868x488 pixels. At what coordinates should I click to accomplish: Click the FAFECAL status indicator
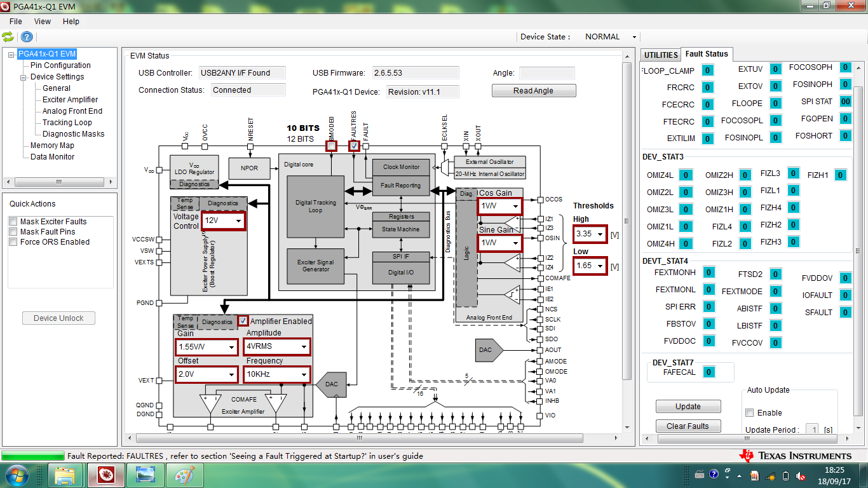[x=709, y=372]
